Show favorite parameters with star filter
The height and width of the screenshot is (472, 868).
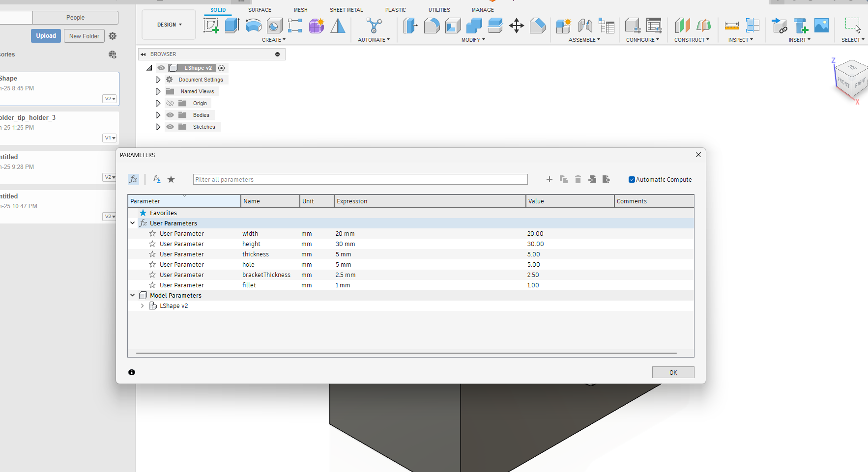pyautogui.click(x=171, y=179)
